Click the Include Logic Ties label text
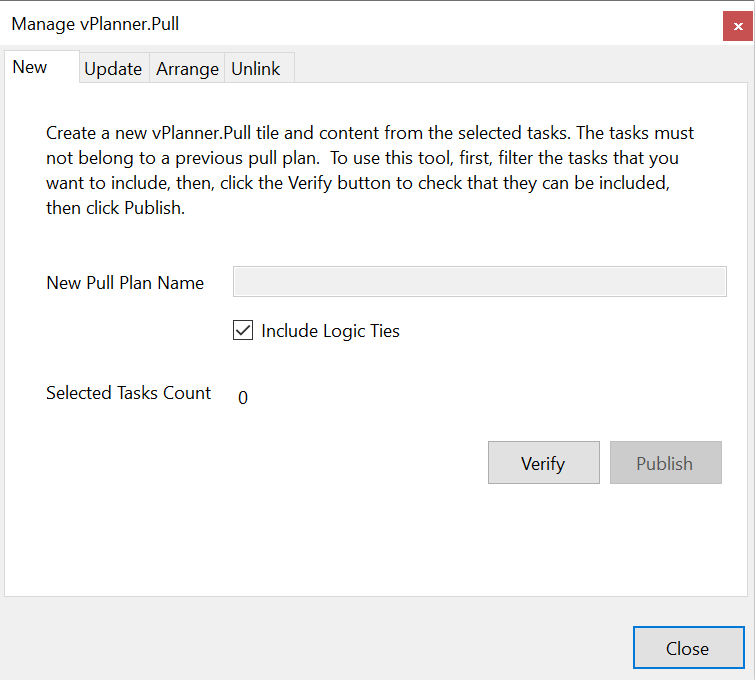Image resolution: width=755 pixels, height=680 pixels. pyautogui.click(x=330, y=331)
